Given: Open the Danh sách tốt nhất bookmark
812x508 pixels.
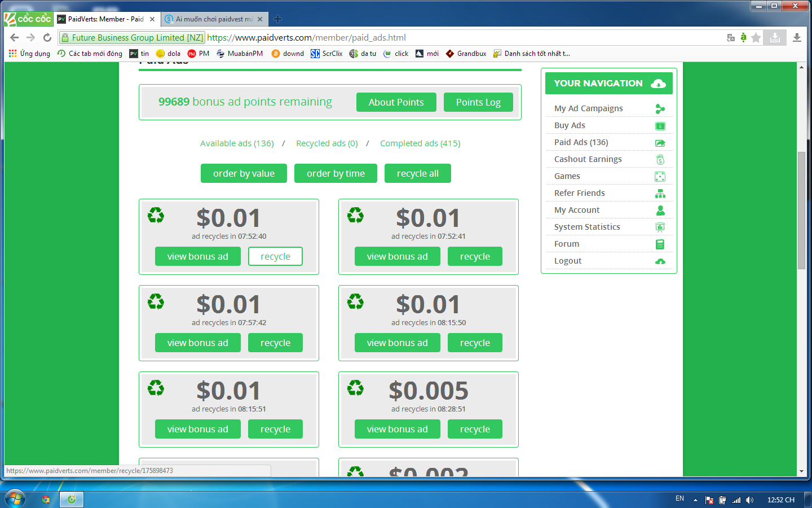Looking at the screenshot, I should coord(532,54).
